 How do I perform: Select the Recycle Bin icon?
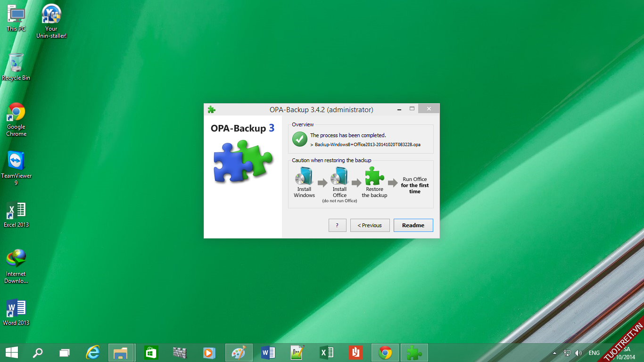(16, 63)
